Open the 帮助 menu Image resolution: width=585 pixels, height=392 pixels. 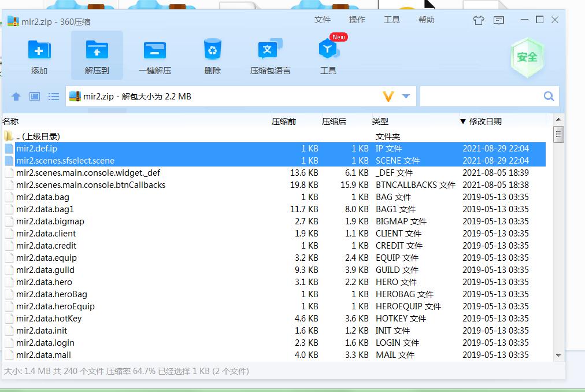pos(426,20)
